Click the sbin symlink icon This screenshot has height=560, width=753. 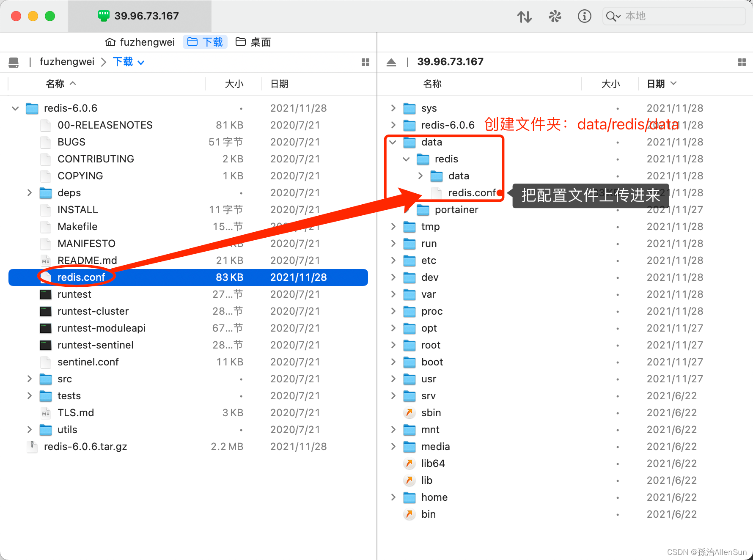(x=409, y=413)
